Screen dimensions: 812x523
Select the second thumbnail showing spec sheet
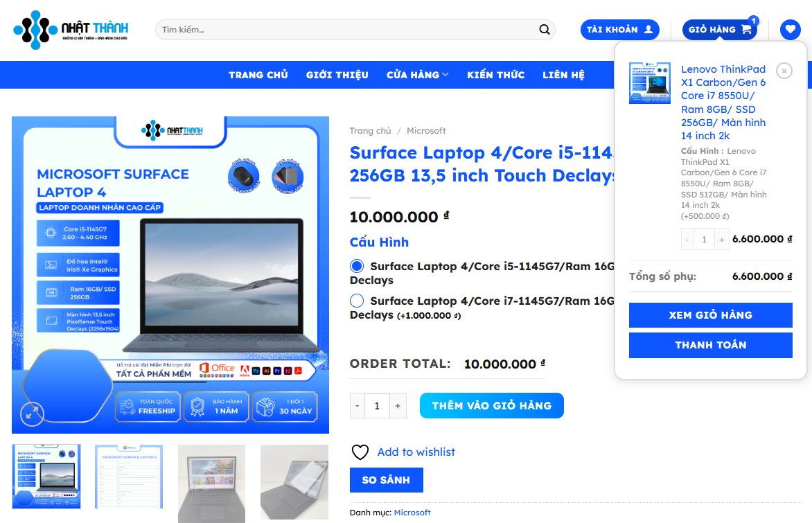(x=129, y=477)
